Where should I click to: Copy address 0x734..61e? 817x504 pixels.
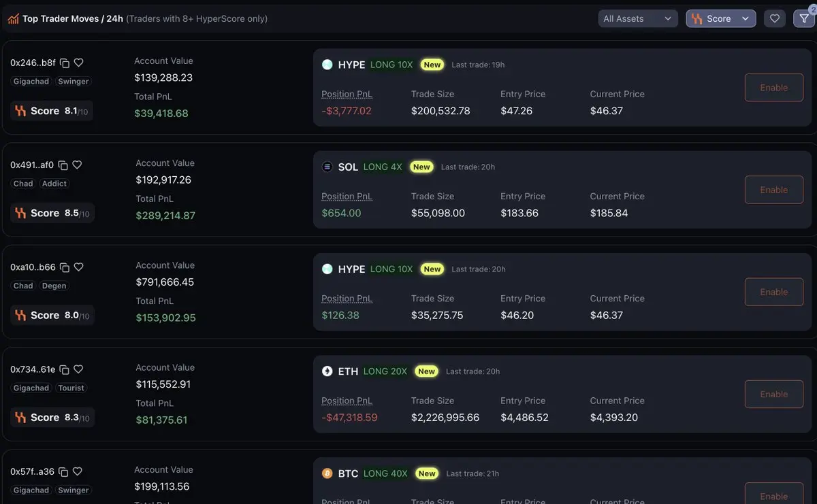tap(64, 369)
